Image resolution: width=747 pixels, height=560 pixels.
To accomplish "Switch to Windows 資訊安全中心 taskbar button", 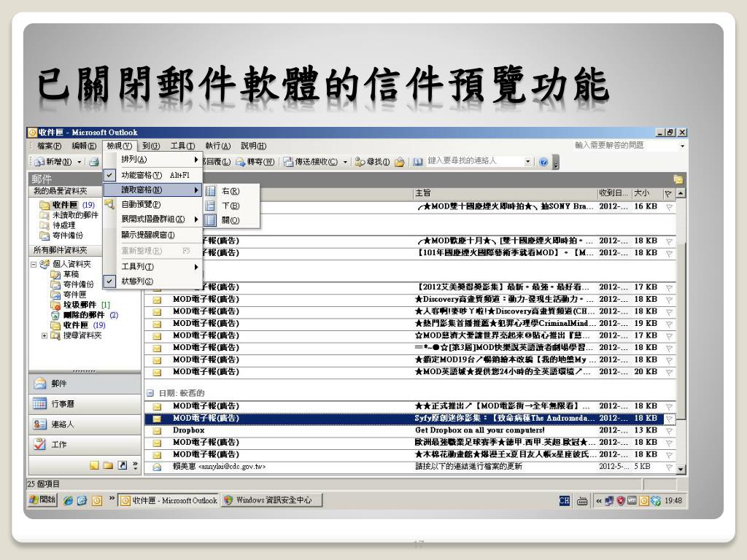I will click(x=271, y=500).
